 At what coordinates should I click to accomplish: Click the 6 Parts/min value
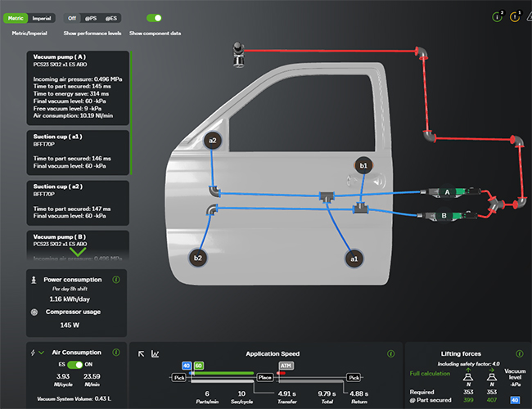pyautogui.click(x=207, y=393)
